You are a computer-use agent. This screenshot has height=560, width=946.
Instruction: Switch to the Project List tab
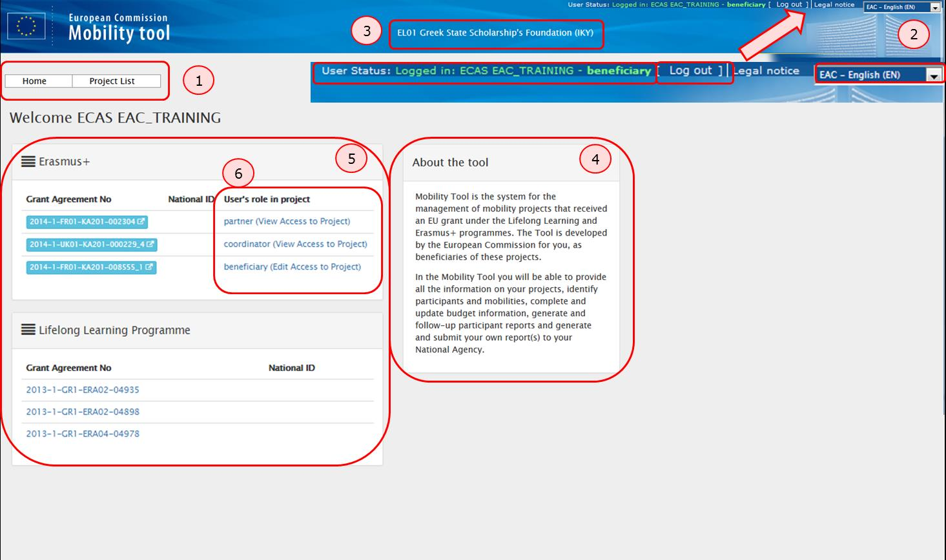tap(116, 81)
